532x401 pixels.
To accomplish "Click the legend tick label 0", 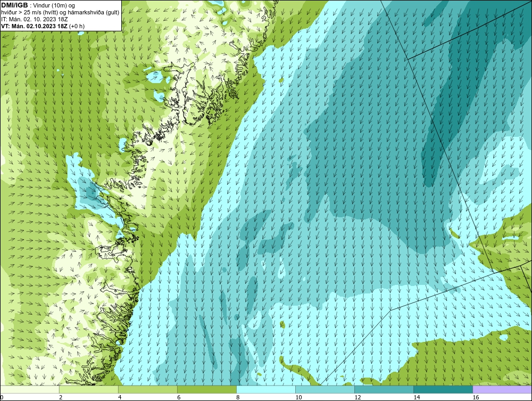I will 2,397.
